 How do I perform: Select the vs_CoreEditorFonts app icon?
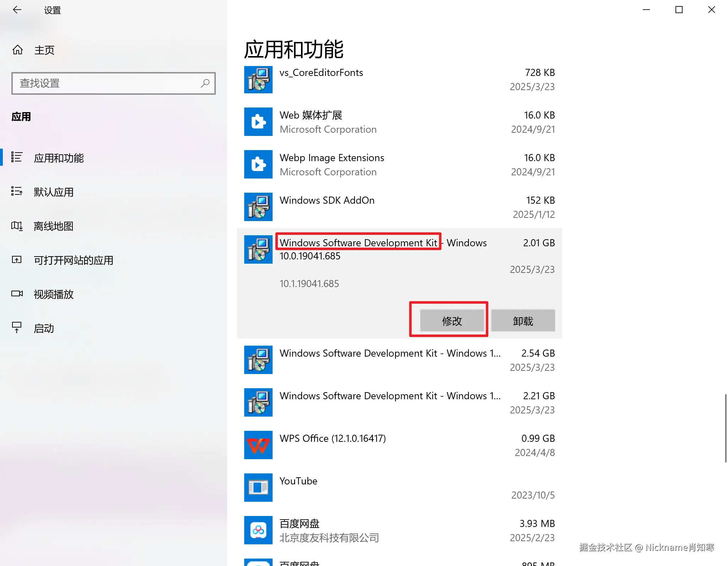(x=258, y=79)
